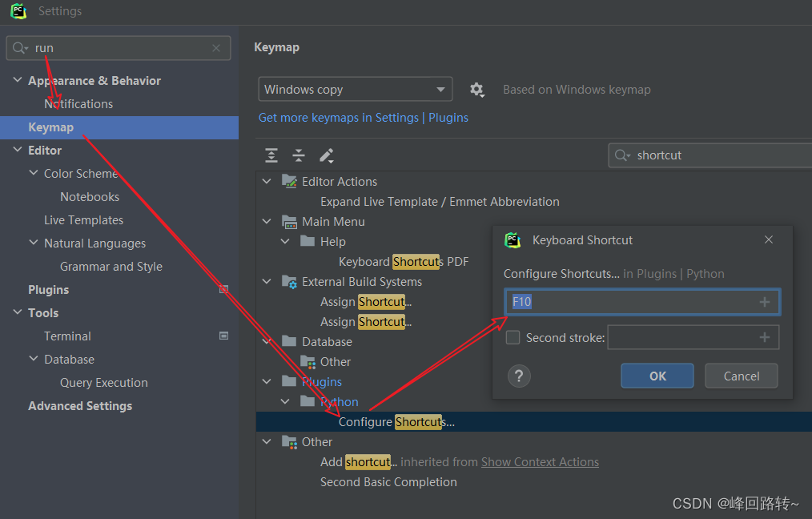Click the help question mark button
812x519 pixels.
[x=519, y=376]
